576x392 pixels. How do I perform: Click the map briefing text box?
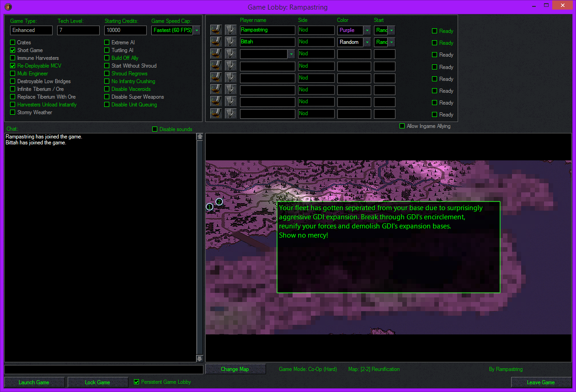coord(389,247)
